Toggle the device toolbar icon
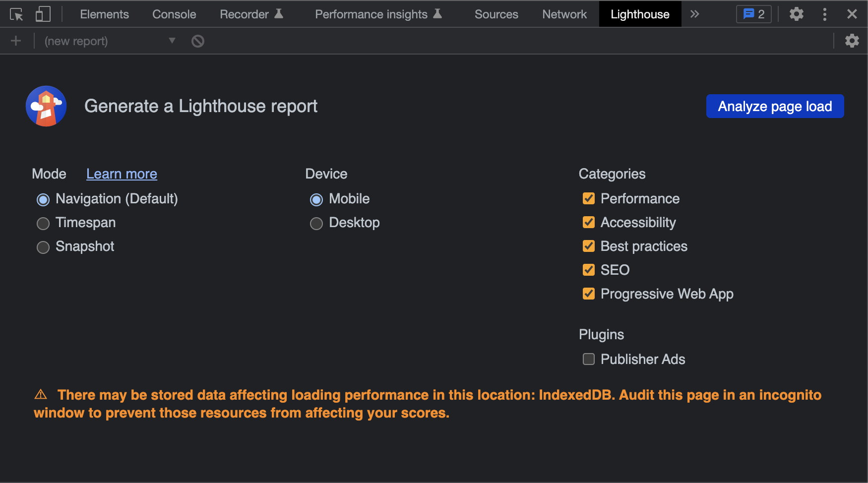 tap(43, 14)
